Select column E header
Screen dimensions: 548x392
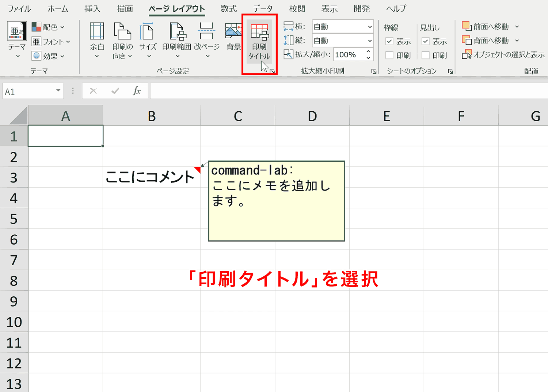[387, 116]
